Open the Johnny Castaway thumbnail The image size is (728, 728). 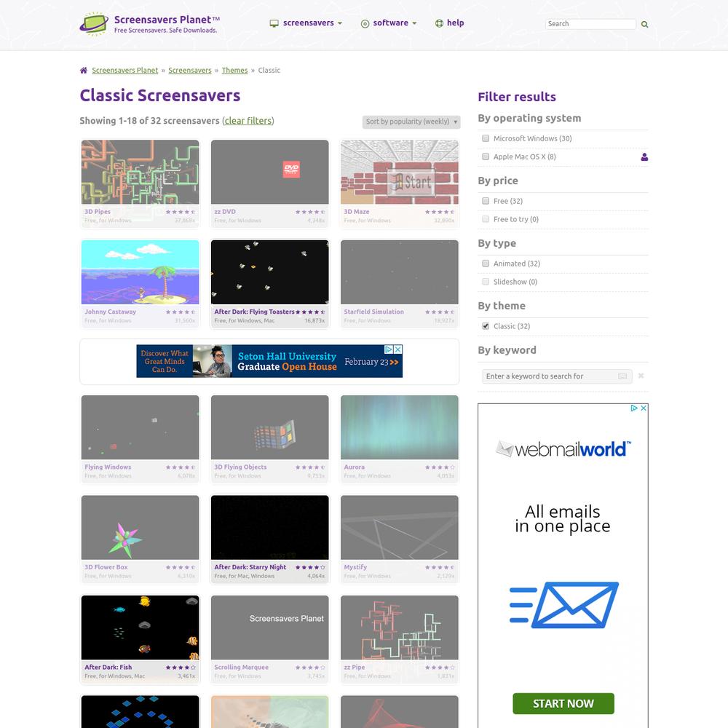(141, 272)
